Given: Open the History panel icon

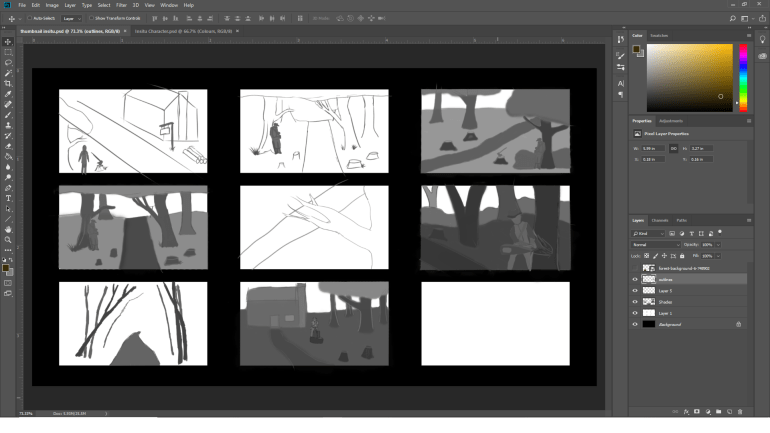Looking at the screenshot, I should pos(621,39).
